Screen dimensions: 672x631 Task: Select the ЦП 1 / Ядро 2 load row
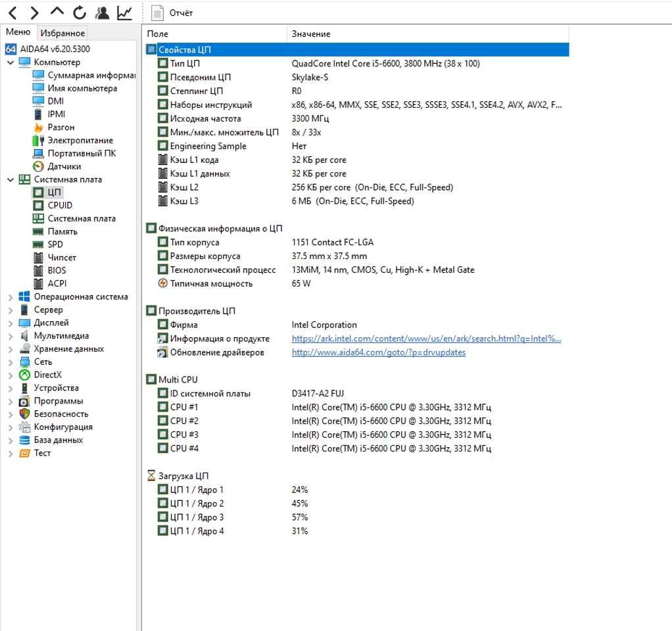coord(358,503)
